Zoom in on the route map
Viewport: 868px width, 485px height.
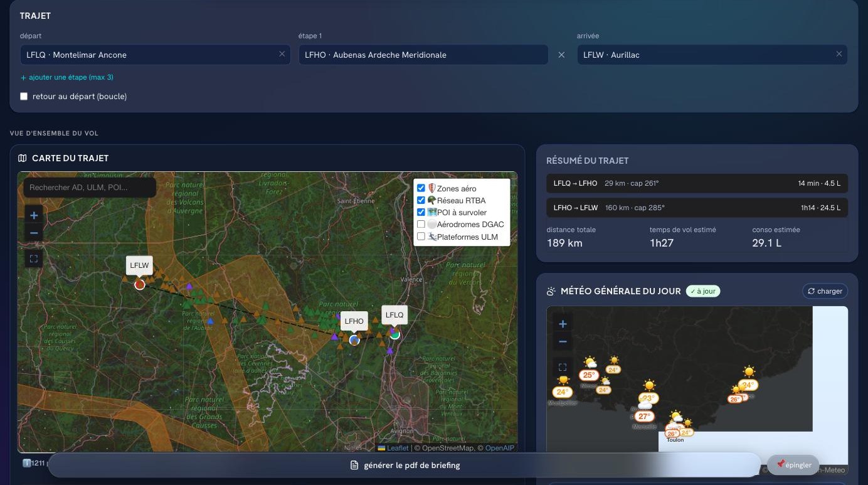pyautogui.click(x=34, y=215)
